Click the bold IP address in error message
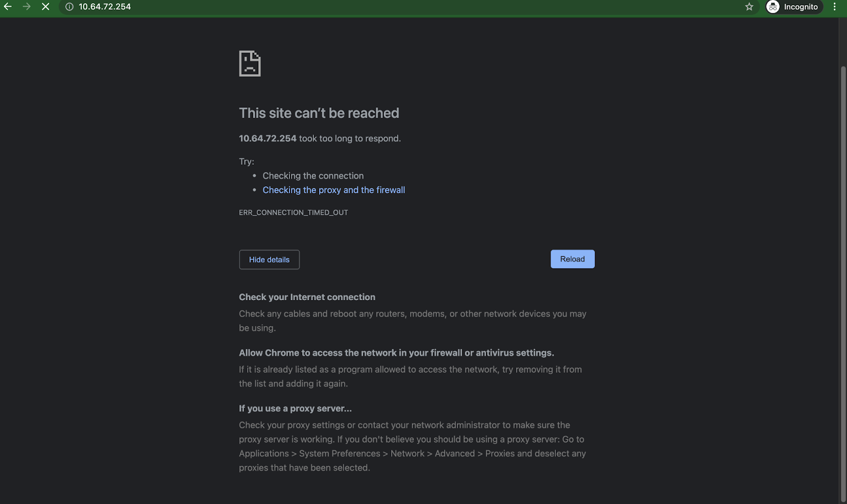Image resolution: width=847 pixels, height=504 pixels. tap(267, 138)
